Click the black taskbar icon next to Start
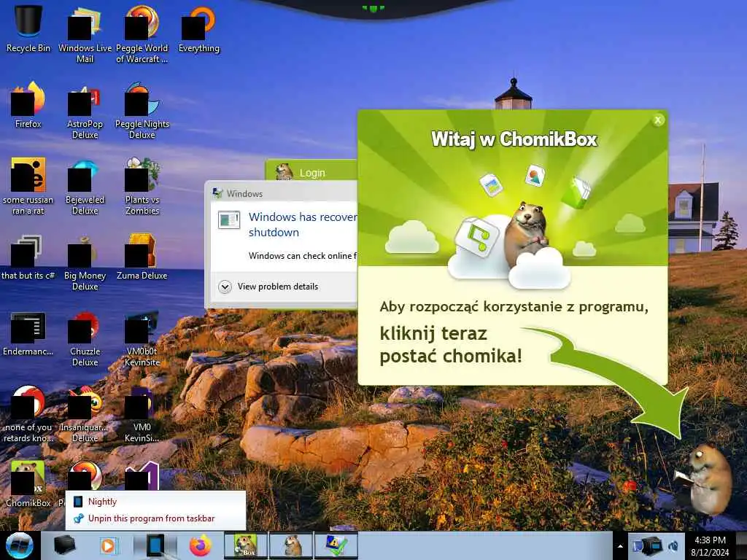Viewport: 747px width, 560px height. [65, 545]
